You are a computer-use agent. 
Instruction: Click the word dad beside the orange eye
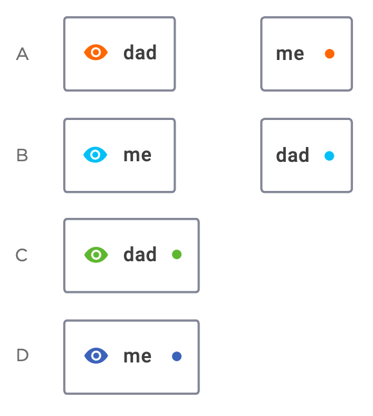pos(140,52)
